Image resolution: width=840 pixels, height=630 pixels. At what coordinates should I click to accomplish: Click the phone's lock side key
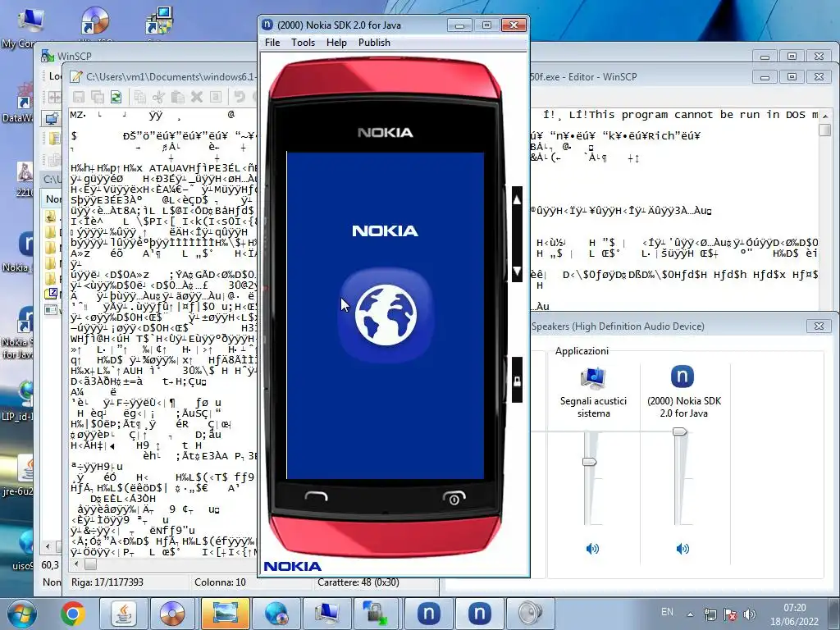coord(517,381)
